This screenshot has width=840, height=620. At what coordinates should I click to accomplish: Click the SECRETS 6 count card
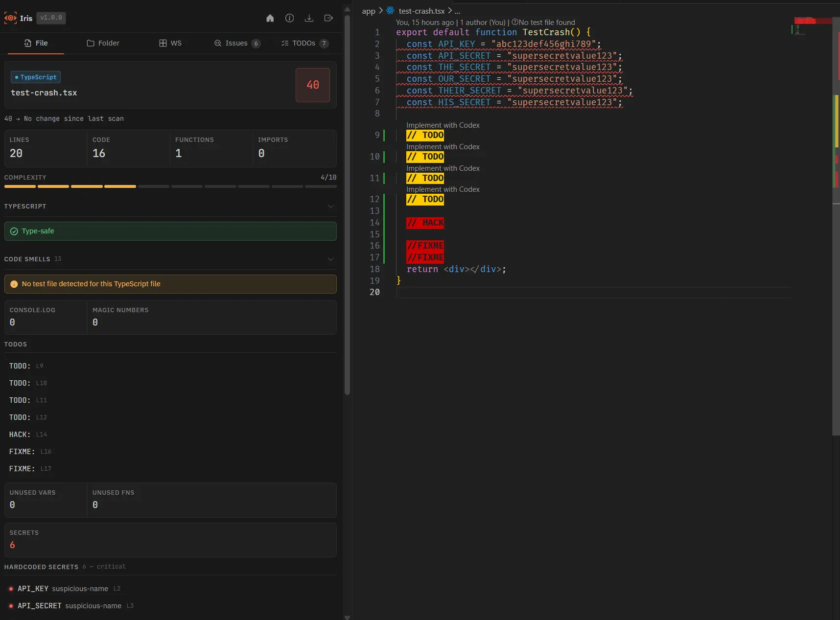click(170, 540)
